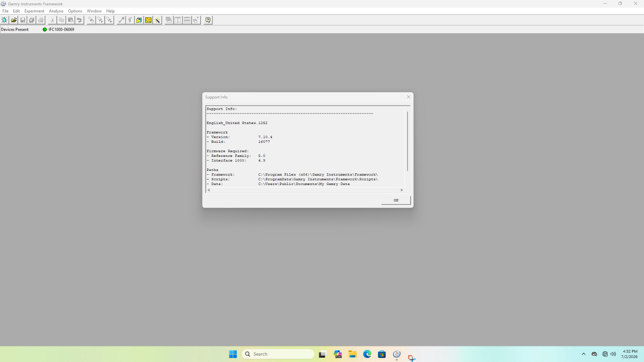This screenshot has width=644, height=362.
Task: Click the Build number 16077
Action: [x=264, y=142]
